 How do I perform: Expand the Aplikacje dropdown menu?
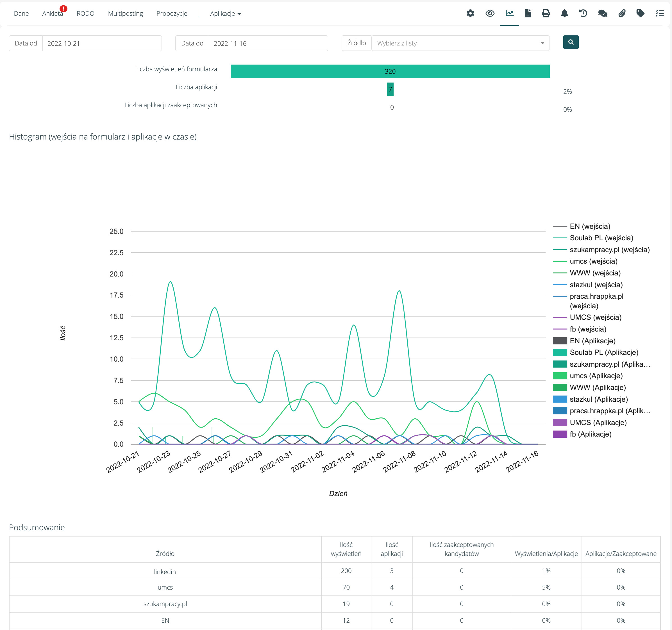point(225,13)
